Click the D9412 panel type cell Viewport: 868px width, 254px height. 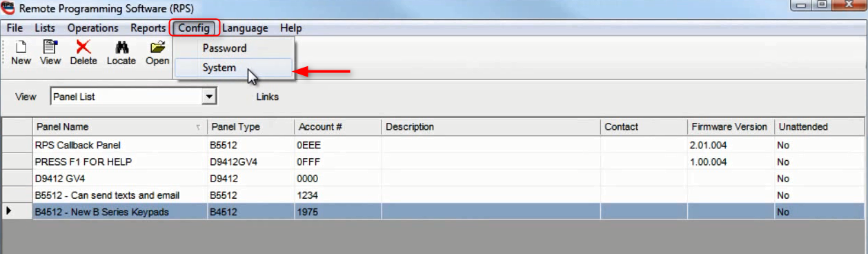click(251, 178)
